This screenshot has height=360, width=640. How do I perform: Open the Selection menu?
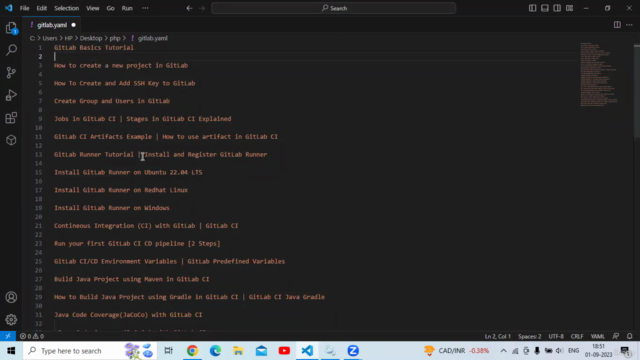pos(67,8)
